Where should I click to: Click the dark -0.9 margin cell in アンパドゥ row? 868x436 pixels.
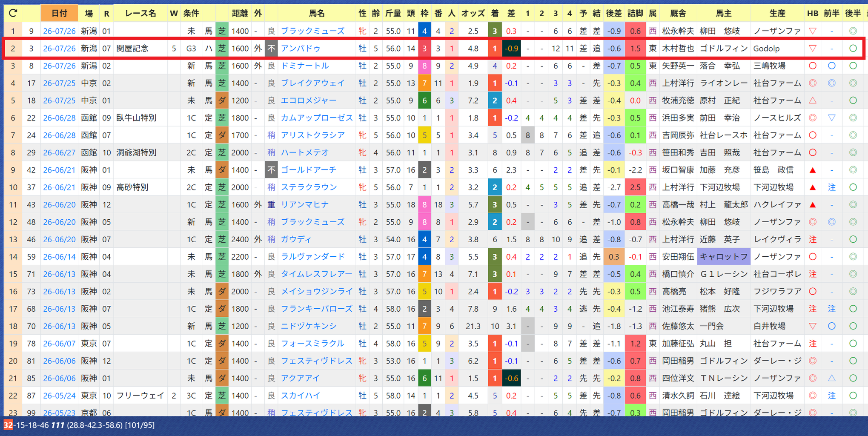[x=511, y=49]
